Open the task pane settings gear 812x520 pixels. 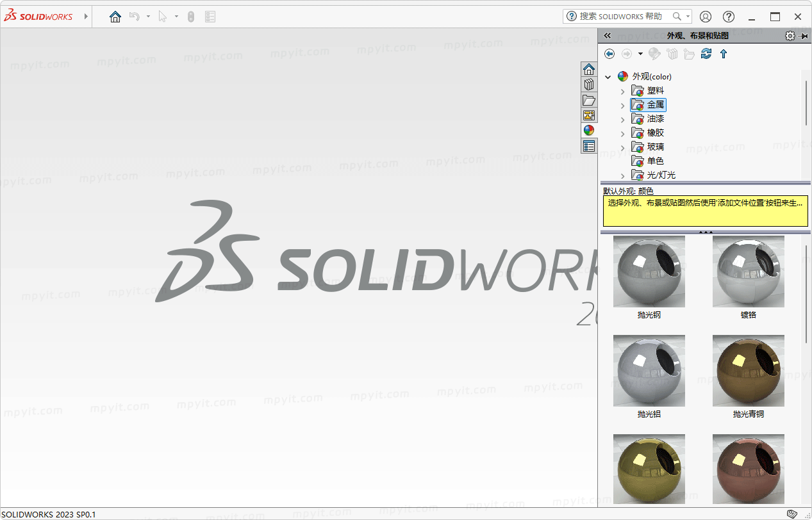pyautogui.click(x=790, y=36)
